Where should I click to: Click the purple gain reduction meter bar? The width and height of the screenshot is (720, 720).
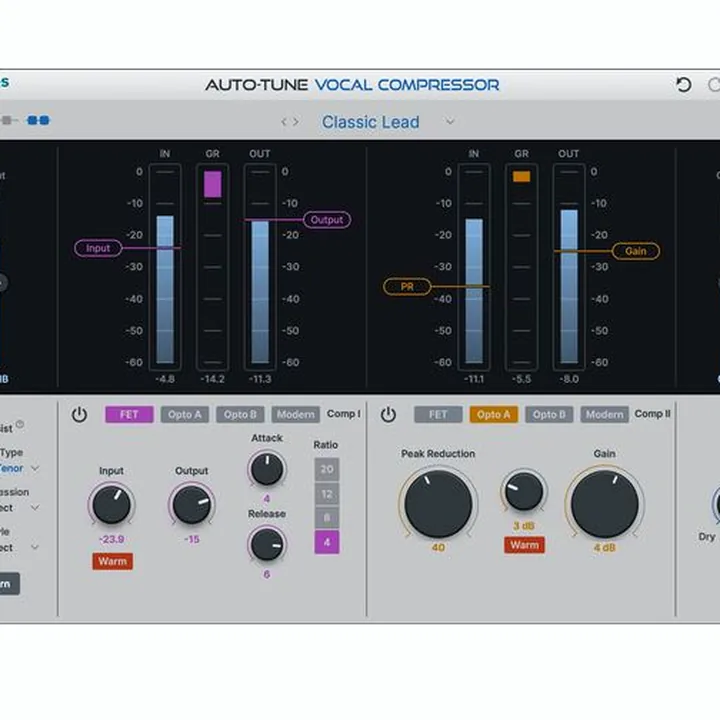click(x=213, y=184)
